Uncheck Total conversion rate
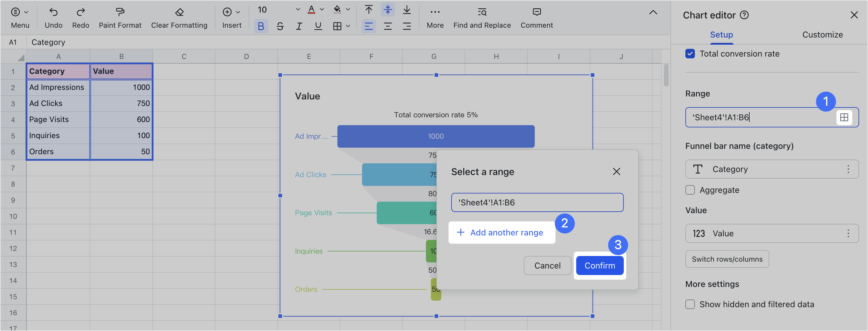 point(690,53)
